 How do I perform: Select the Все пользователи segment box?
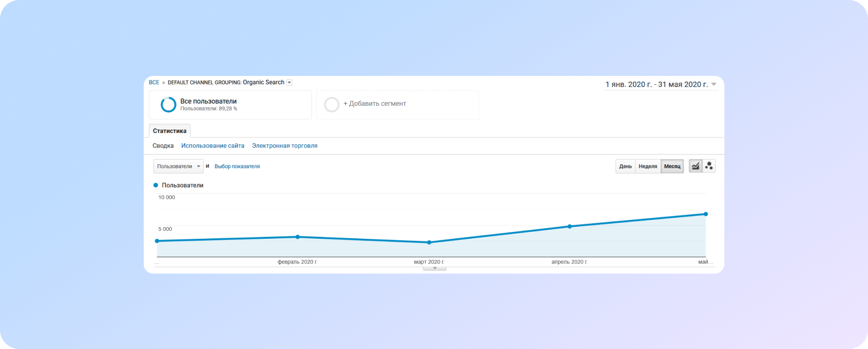(x=230, y=105)
